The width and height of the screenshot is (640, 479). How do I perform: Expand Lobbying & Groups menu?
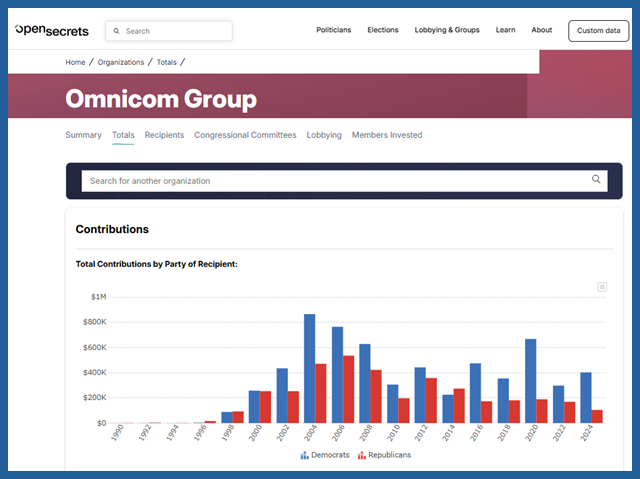(447, 30)
